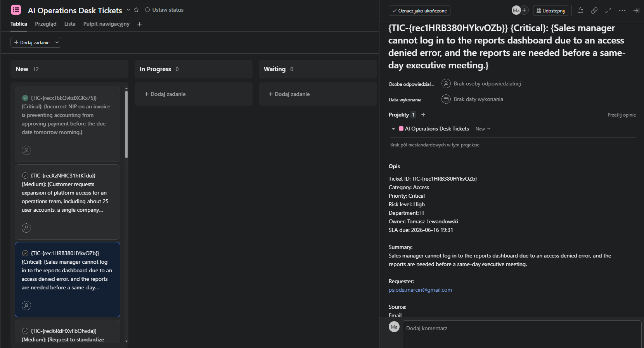644x348 pixels.
Task: Click Oznacz jako ukończone button
Action: point(419,10)
